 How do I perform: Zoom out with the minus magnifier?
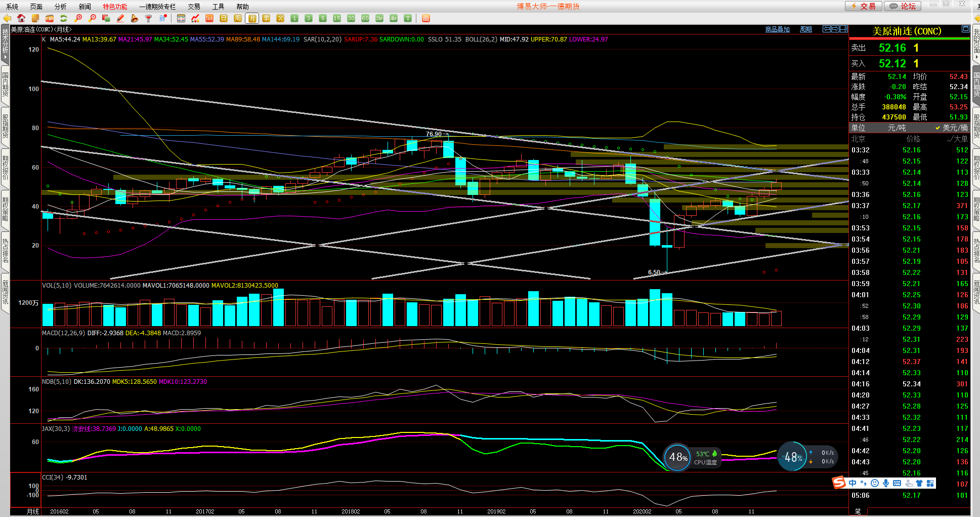pyautogui.click(x=92, y=18)
